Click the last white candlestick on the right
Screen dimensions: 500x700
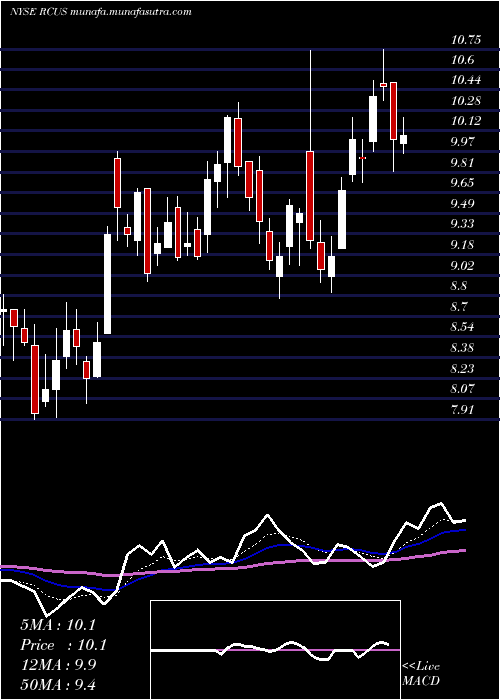click(x=404, y=139)
